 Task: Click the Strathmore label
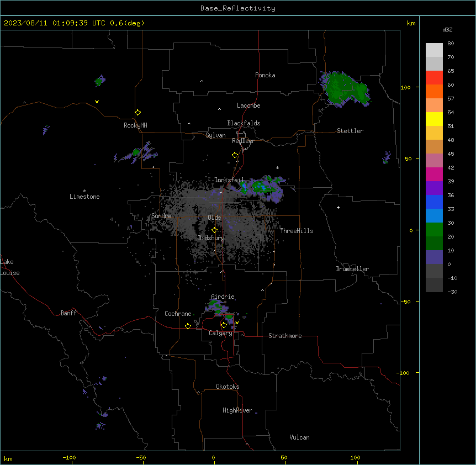click(285, 336)
